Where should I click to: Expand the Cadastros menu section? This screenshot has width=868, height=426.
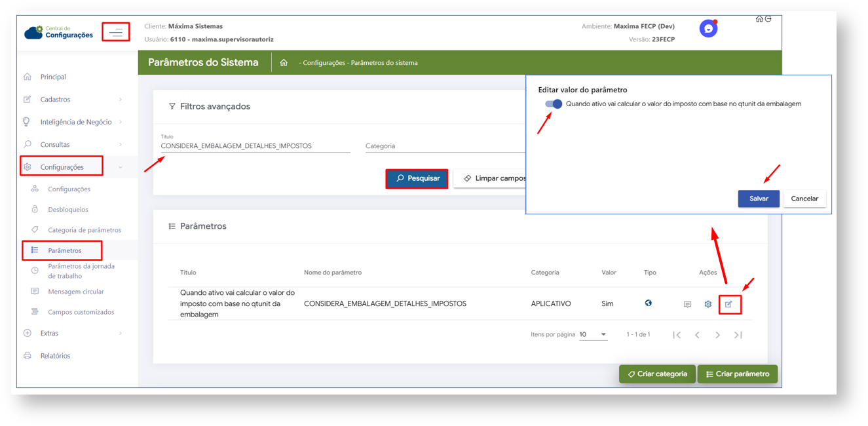(73, 100)
